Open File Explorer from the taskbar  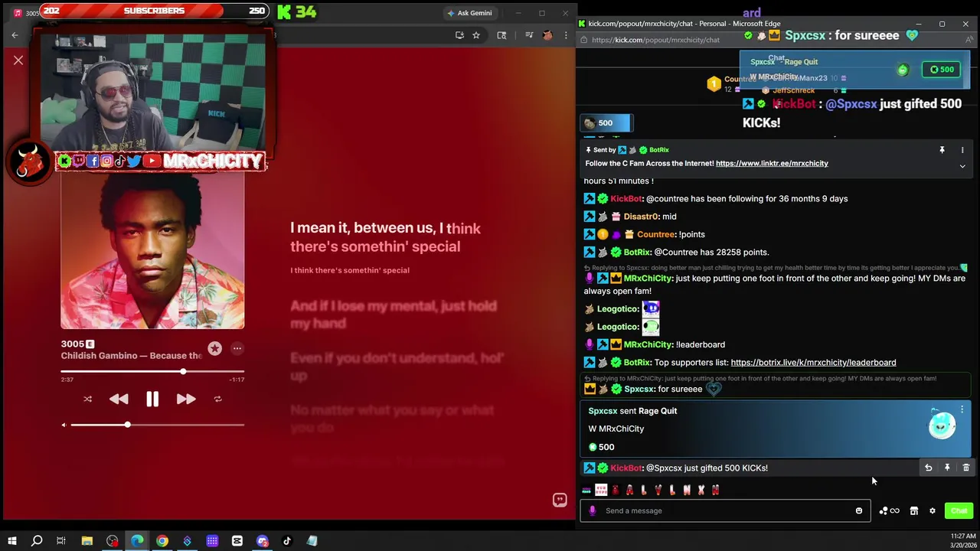point(87,541)
